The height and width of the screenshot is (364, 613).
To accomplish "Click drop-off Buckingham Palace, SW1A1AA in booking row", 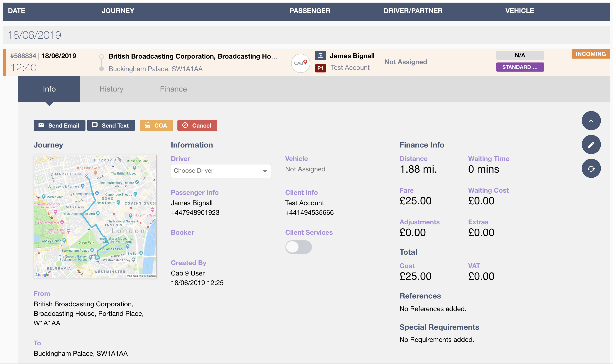I will [x=156, y=69].
